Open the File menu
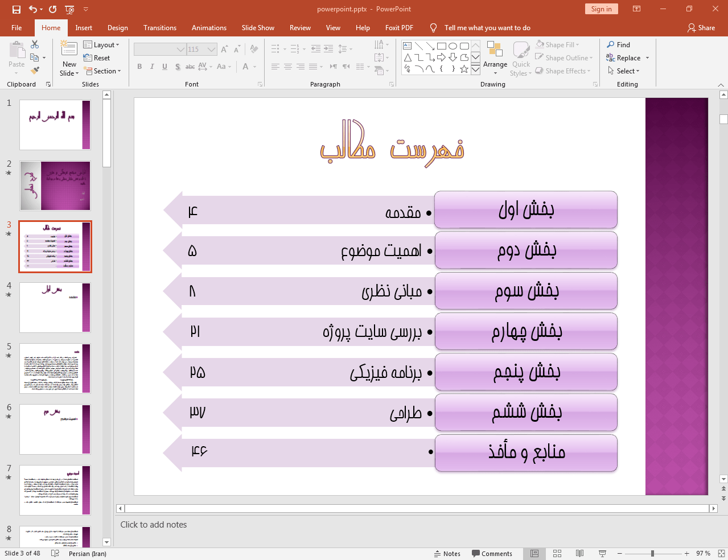Image resolution: width=728 pixels, height=560 pixels. [17, 27]
